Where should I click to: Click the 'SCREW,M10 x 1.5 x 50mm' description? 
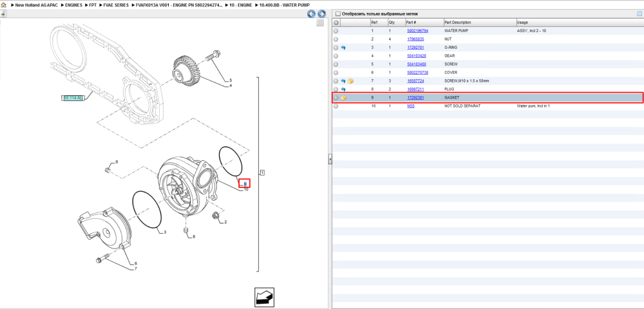coord(466,81)
